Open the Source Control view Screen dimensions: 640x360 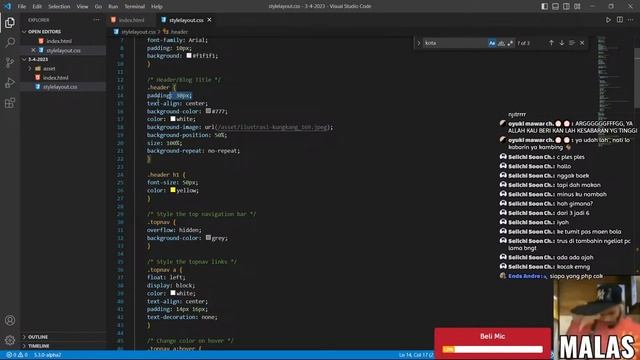(x=10, y=62)
